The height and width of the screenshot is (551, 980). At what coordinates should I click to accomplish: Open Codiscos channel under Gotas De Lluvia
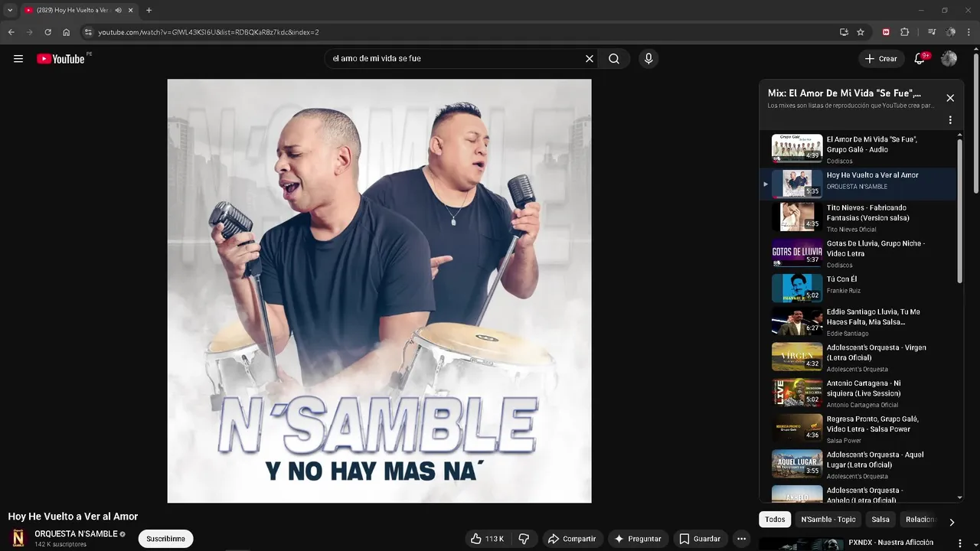(x=839, y=266)
